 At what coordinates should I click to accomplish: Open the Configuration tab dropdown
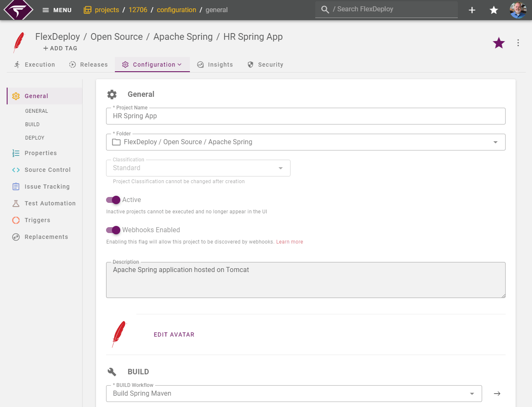pos(152,65)
